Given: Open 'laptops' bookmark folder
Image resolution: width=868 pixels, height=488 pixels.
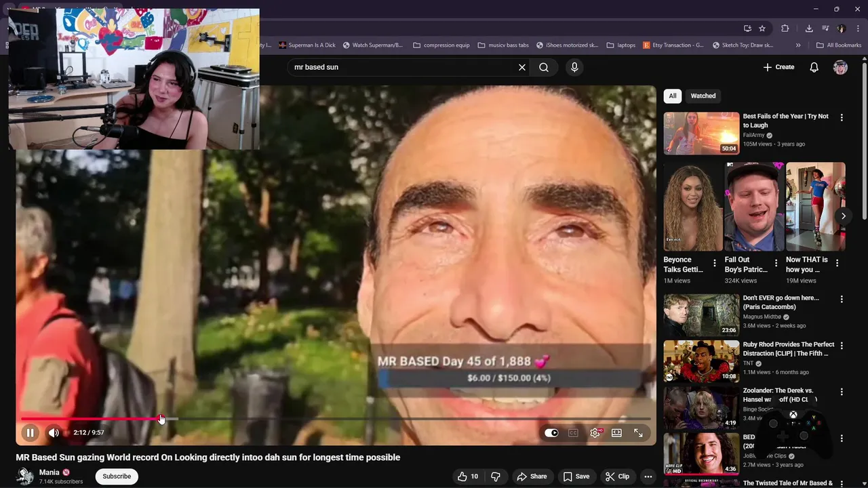Looking at the screenshot, I should pos(620,45).
